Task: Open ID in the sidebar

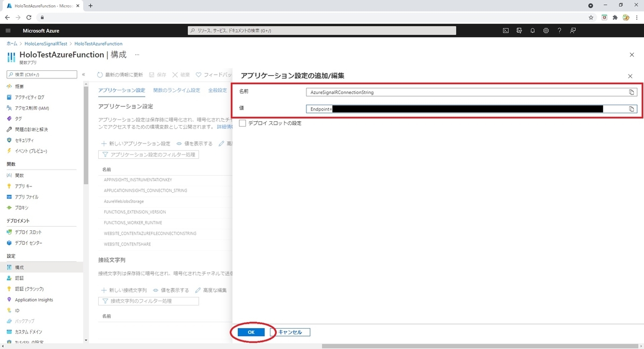Action: point(17,310)
